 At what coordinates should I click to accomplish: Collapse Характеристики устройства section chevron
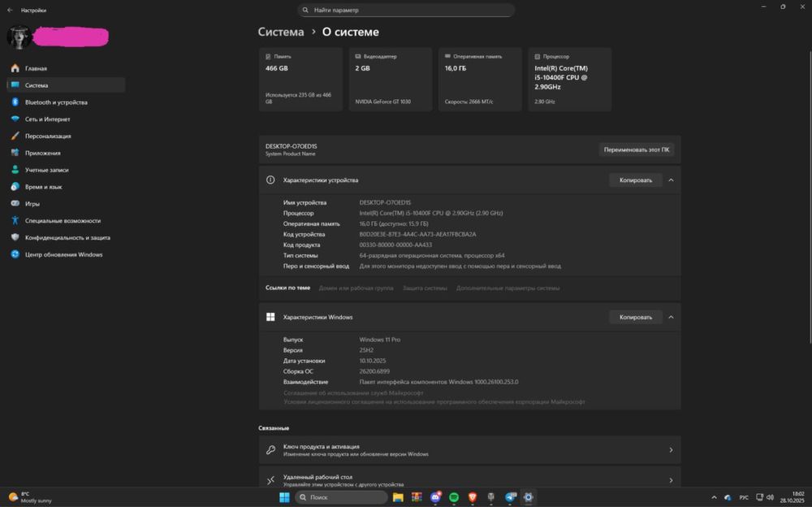(x=671, y=180)
